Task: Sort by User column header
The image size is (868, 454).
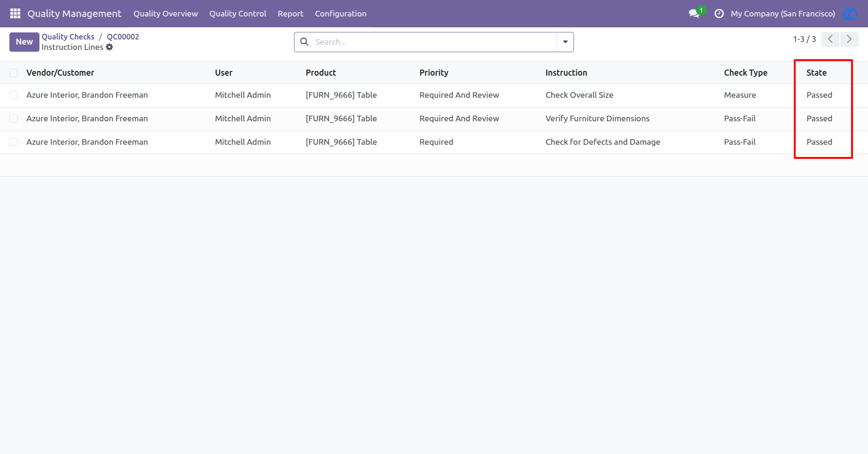Action: pos(224,73)
